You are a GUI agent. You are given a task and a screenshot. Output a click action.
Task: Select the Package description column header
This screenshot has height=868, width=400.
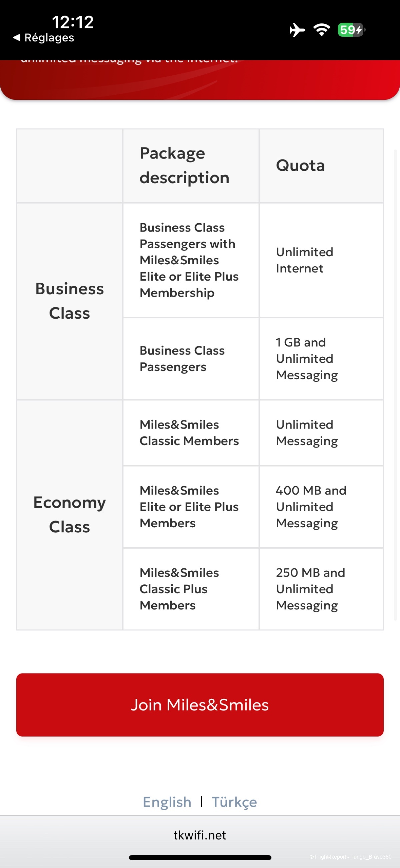191,166
